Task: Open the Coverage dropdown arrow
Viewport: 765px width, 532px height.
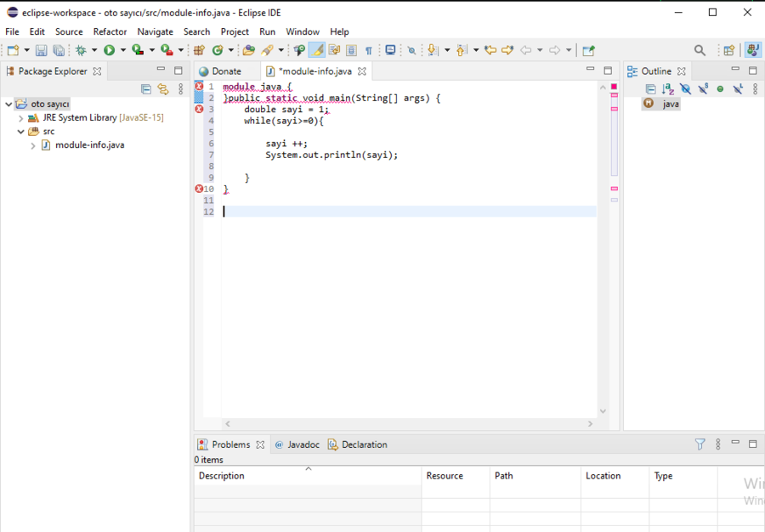Action: tap(152, 50)
